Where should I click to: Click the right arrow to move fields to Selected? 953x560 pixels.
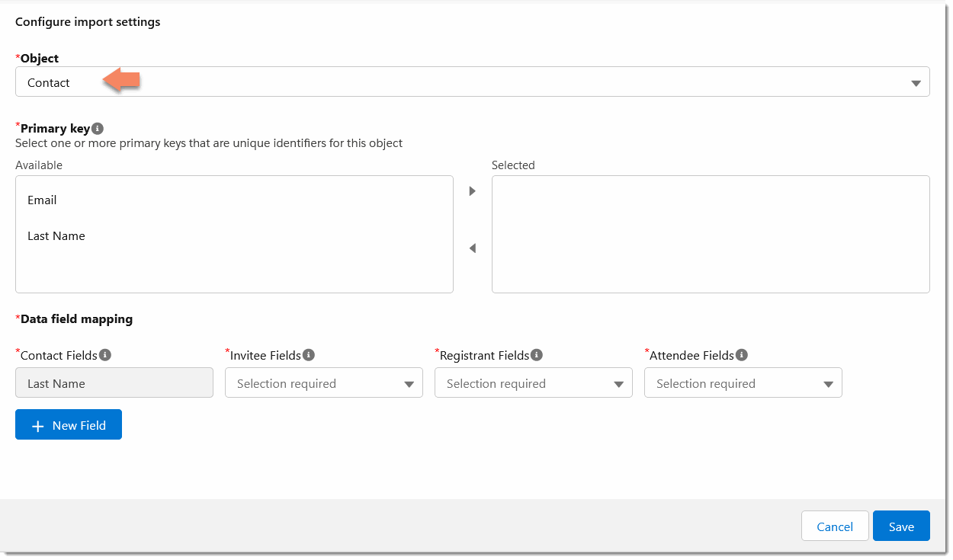(473, 191)
